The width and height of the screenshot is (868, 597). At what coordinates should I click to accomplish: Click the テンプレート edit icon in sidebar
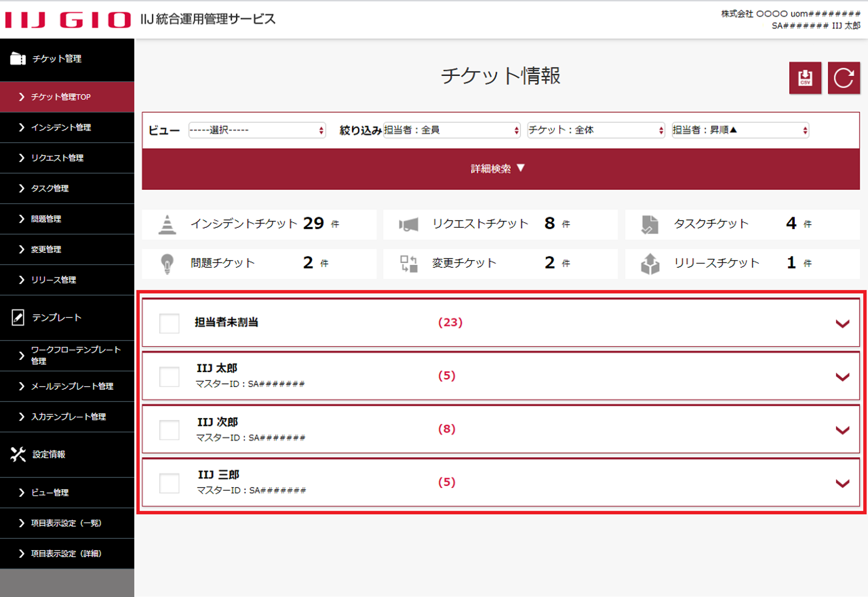[18, 317]
